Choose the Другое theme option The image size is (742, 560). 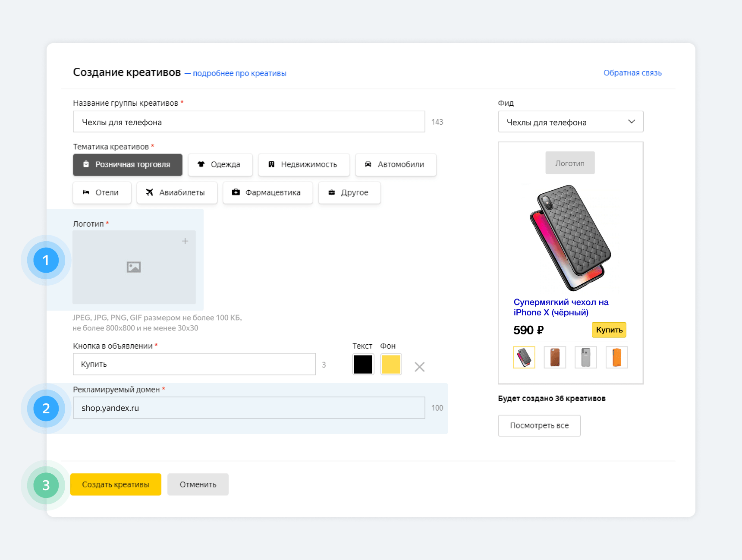(349, 193)
